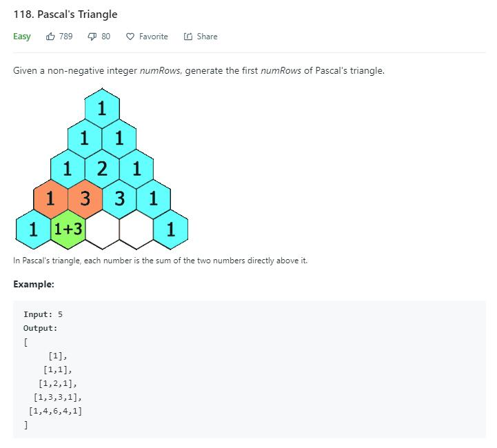Click the orange hexagon containing 1
This screenshot has width=497, height=448.
(x=51, y=199)
